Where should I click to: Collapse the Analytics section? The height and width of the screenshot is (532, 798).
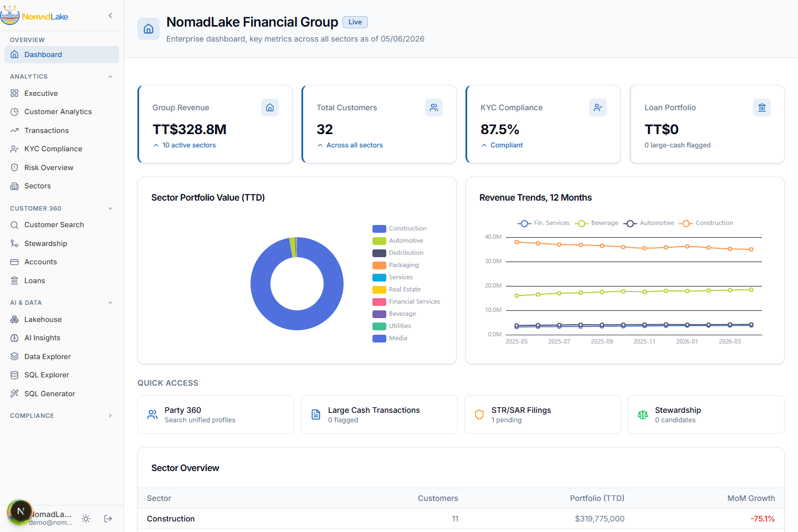pos(110,76)
